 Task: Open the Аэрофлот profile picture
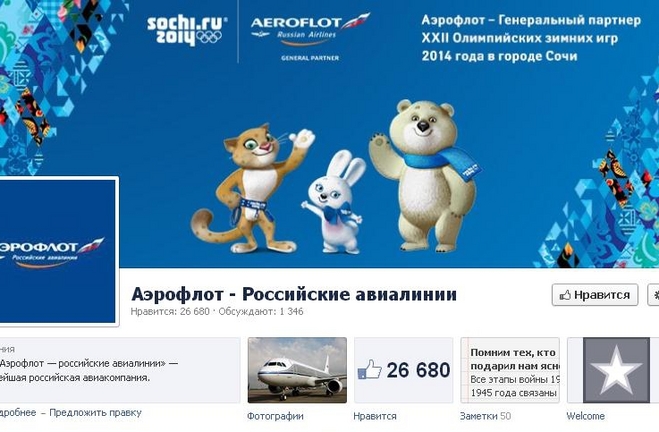(x=56, y=251)
